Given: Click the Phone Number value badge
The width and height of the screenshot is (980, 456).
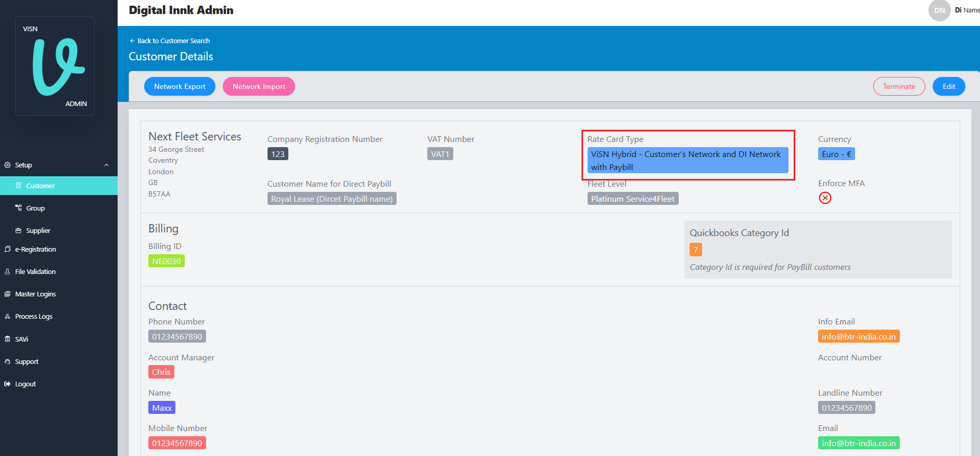Looking at the screenshot, I should (177, 336).
